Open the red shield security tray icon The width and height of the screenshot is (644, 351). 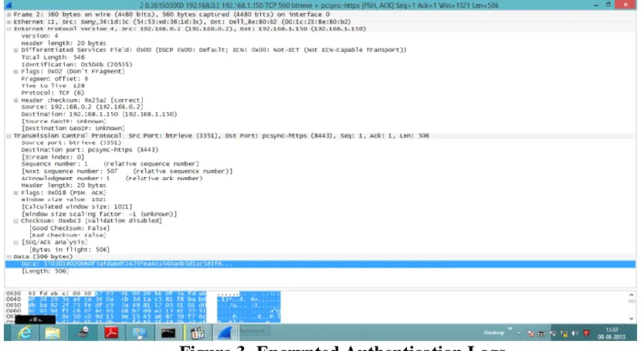tap(586, 334)
